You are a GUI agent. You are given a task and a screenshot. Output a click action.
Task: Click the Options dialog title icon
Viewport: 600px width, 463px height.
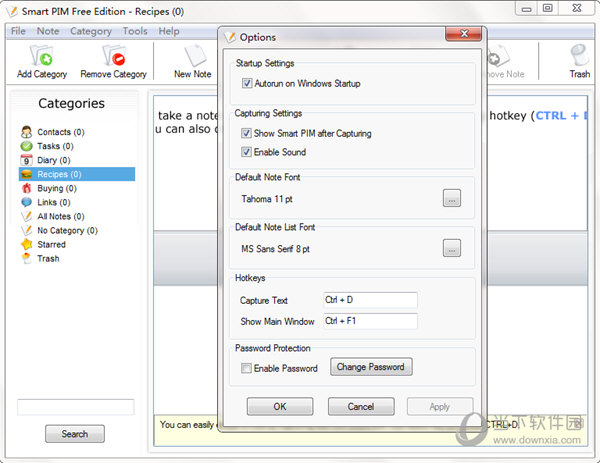[230, 37]
